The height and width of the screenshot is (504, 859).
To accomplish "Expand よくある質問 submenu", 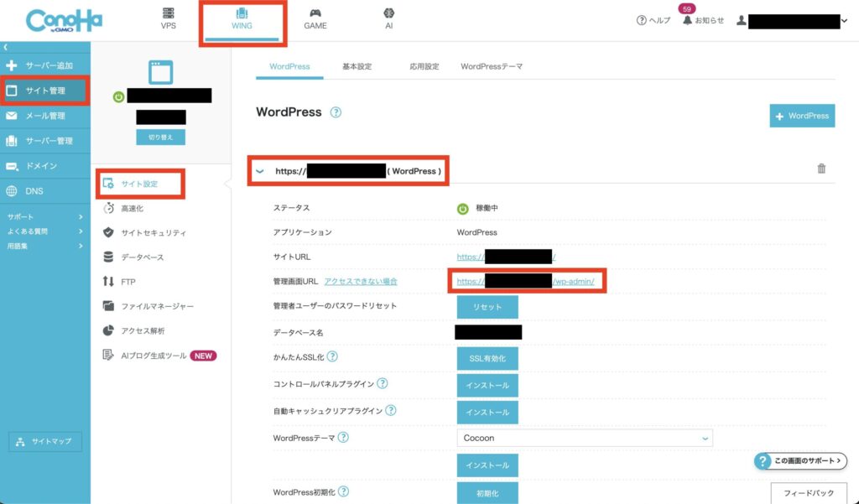I will 45,231.
